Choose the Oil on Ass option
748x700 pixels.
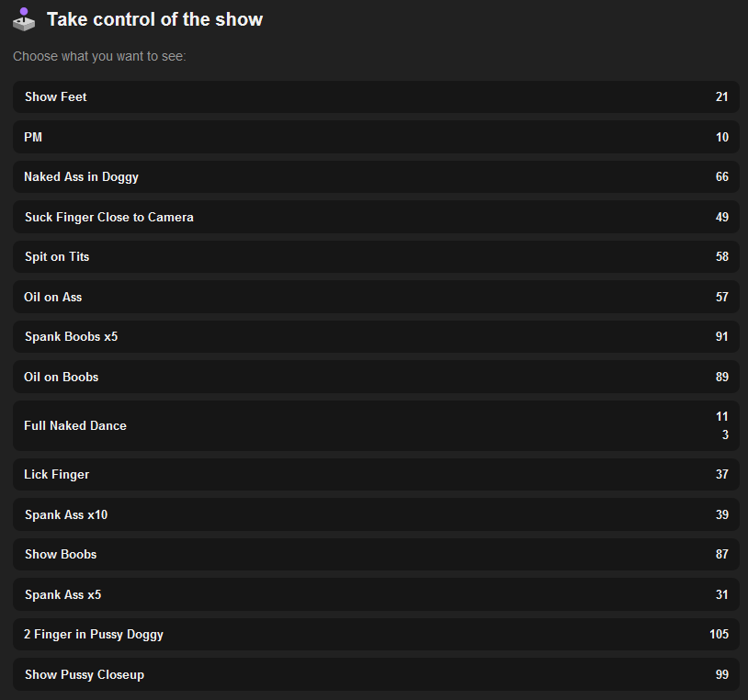pyautogui.click(x=53, y=297)
